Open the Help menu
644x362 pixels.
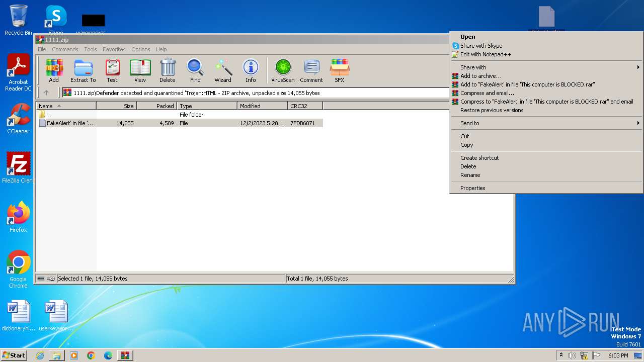point(161,49)
